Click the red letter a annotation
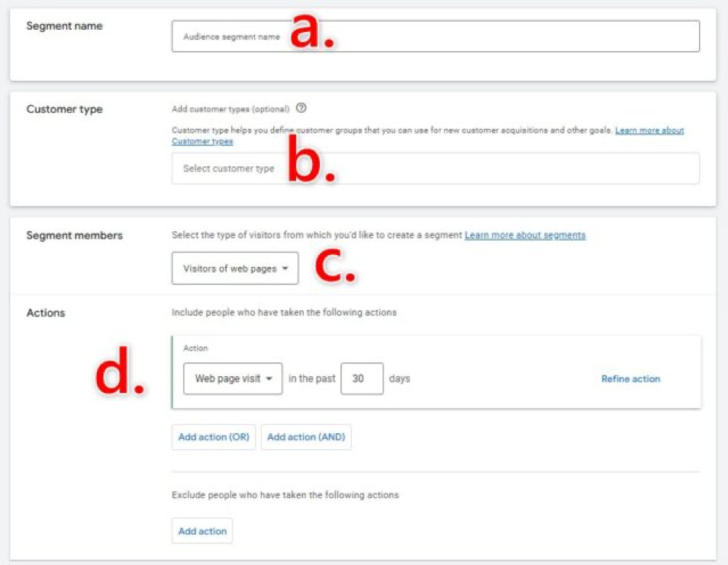 (x=312, y=34)
